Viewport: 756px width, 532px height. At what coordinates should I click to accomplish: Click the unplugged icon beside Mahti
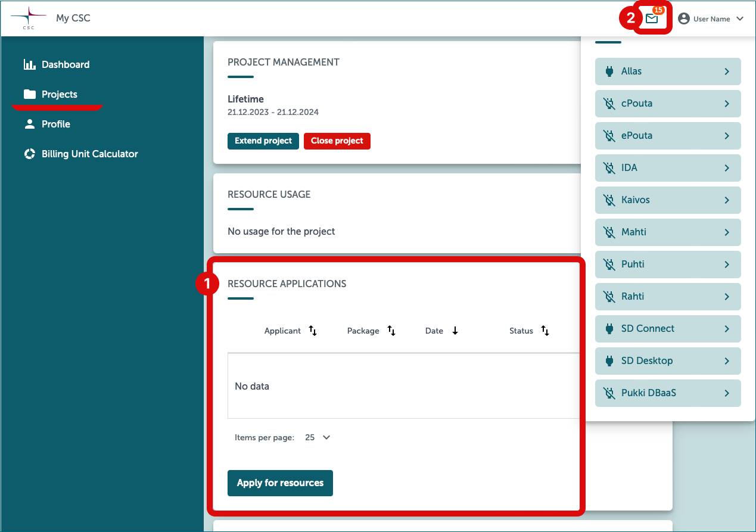(609, 232)
